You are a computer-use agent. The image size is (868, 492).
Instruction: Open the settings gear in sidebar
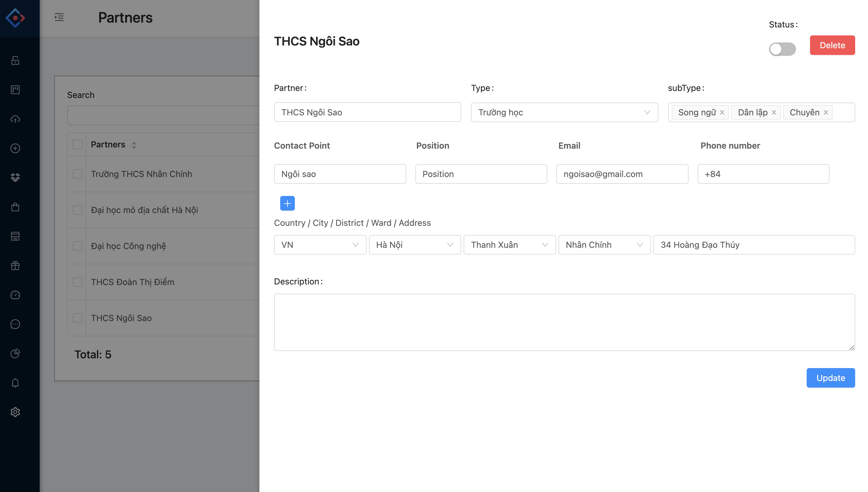click(15, 412)
